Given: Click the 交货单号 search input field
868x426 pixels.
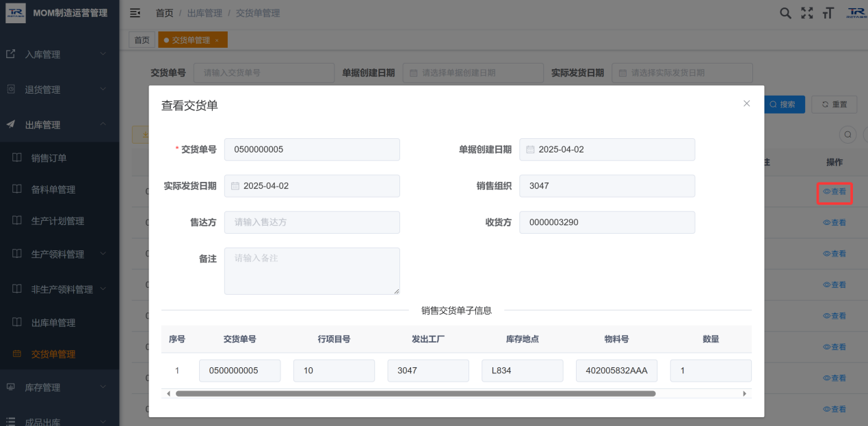Looking at the screenshot, I should click(264, 72).
